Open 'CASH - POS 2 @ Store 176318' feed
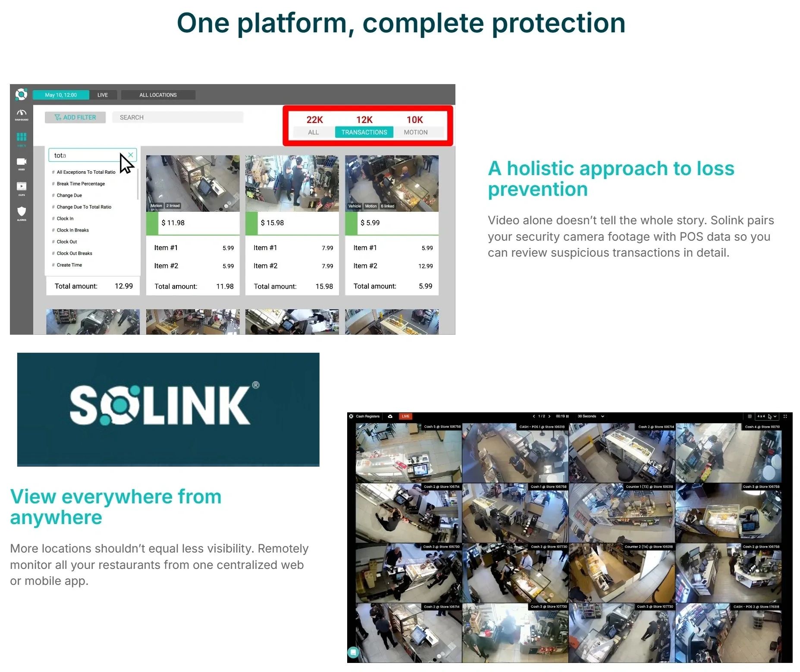 pyautogui.click(x=729, y=633)
